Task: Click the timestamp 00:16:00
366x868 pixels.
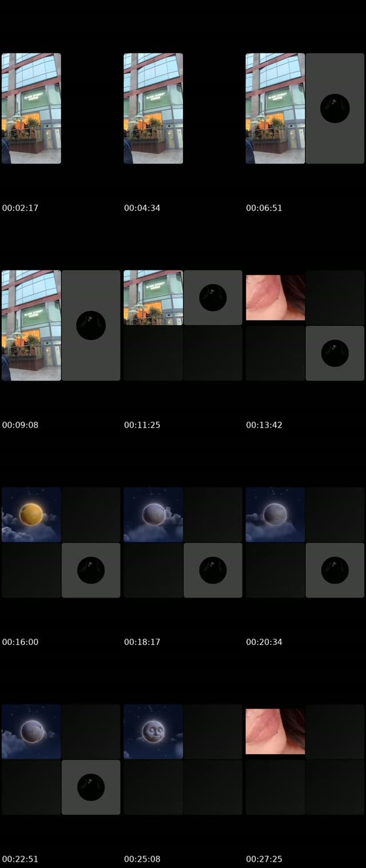Action: click(20, 642)
